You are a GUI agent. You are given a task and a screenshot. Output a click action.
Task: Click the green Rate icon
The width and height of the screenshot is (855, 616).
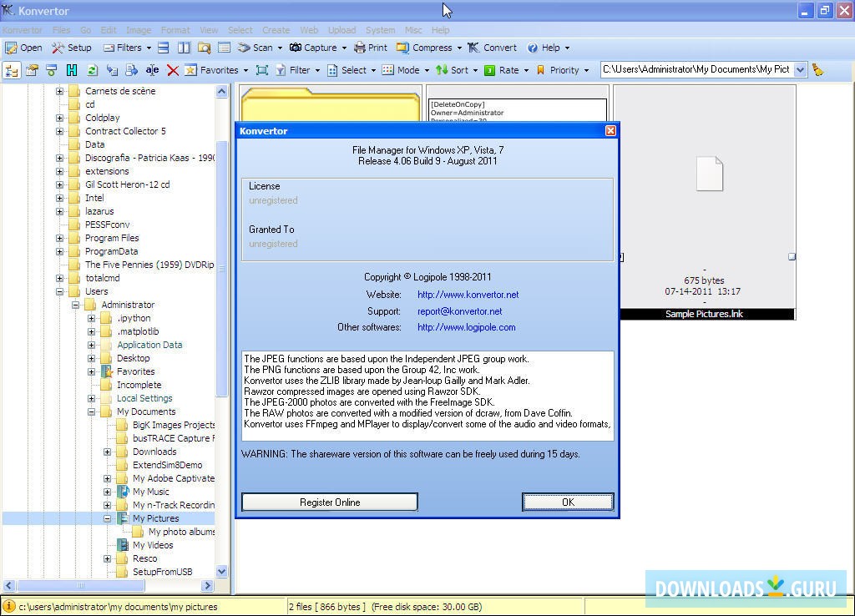[490, 70]
